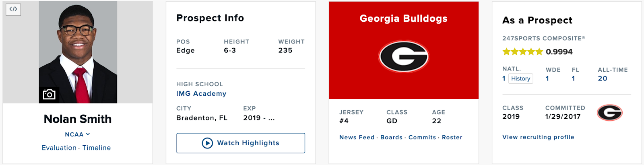Click the Georgia Bulldogs heading
The height and width of the screenshot is (165, 644).
[403, 19]
